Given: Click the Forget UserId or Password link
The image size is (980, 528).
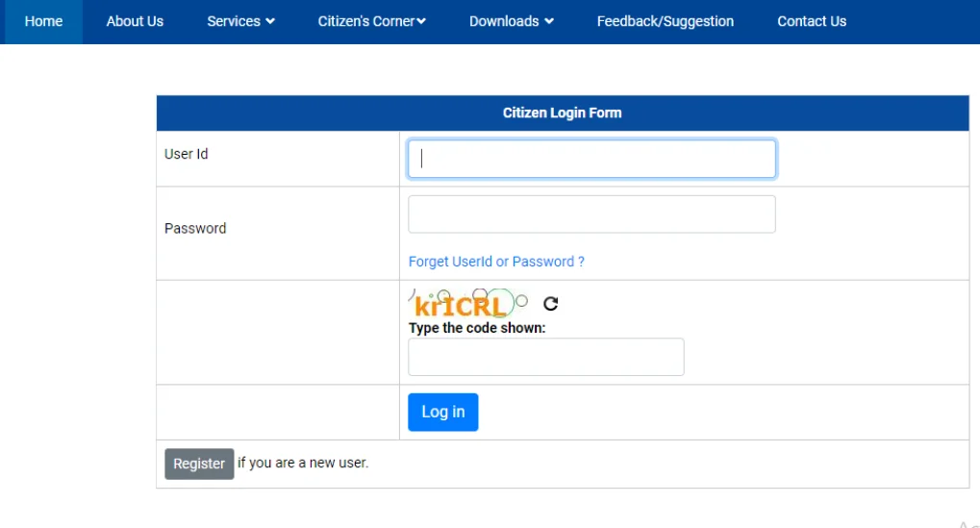Looking at the screenshot, I should [x=496, y=262].
